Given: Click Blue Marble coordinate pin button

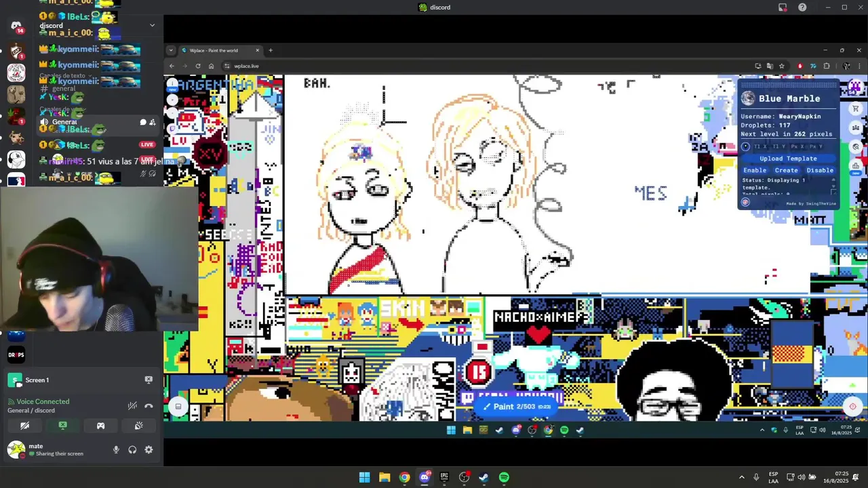Looking at the screenshot, I should [x=745, y=146].
